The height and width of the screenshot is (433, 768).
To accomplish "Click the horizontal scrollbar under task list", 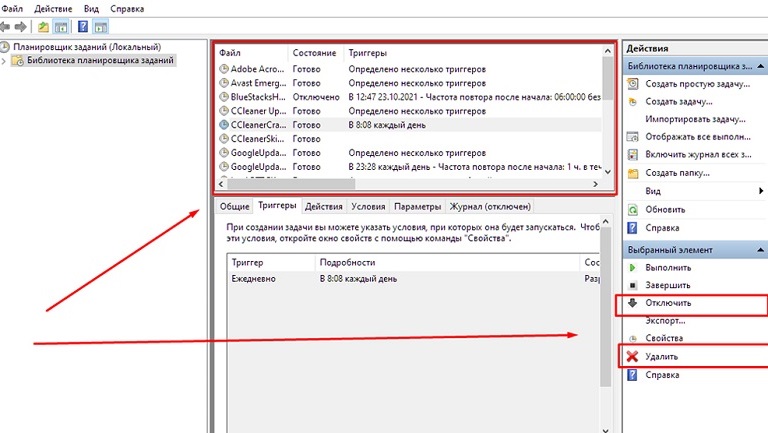I will 290,185.
